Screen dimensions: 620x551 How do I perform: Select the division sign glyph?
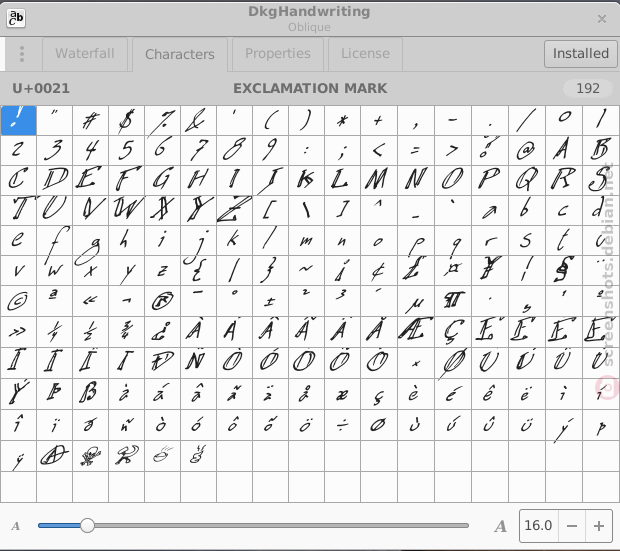click(x=342, y=424)
